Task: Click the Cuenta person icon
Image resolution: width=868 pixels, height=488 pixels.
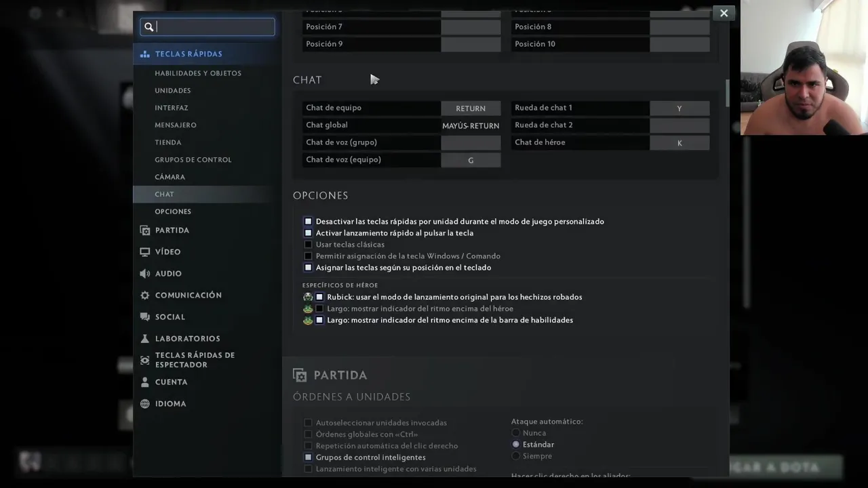Action: [x=144, y=382]
